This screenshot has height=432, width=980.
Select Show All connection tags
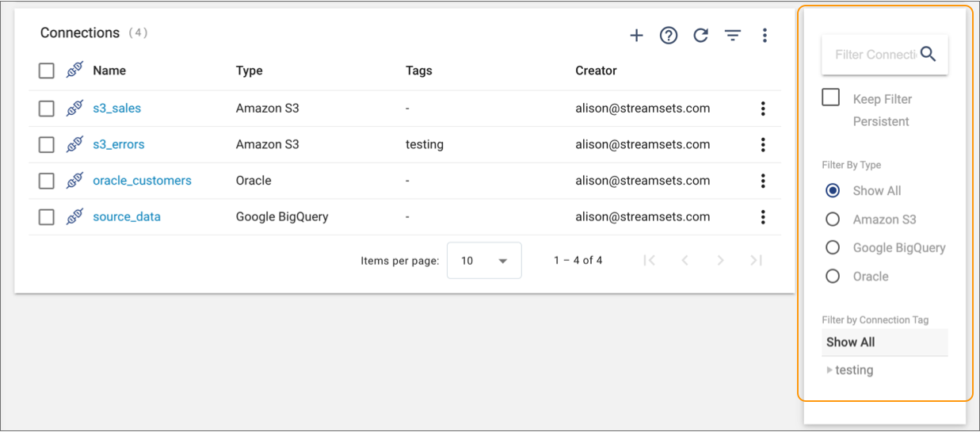884,342
